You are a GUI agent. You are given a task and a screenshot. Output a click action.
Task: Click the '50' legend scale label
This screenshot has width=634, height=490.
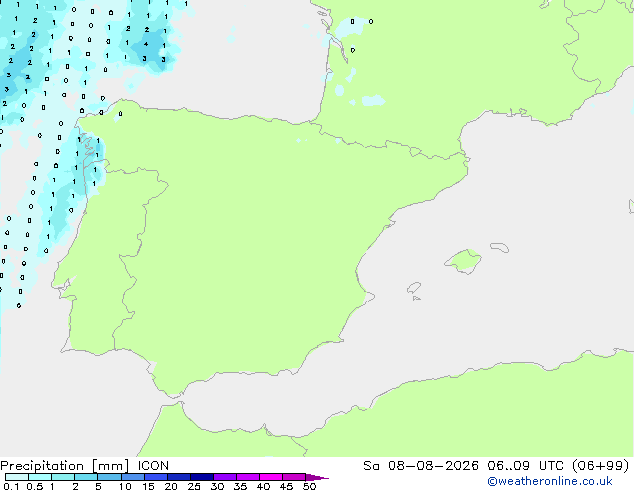309,486
